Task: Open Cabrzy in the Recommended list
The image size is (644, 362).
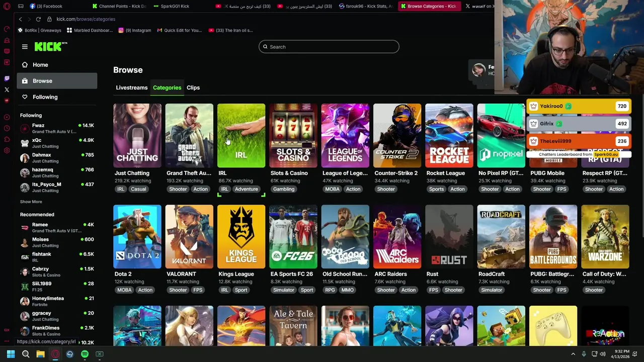Action: [x=57, y=272]
